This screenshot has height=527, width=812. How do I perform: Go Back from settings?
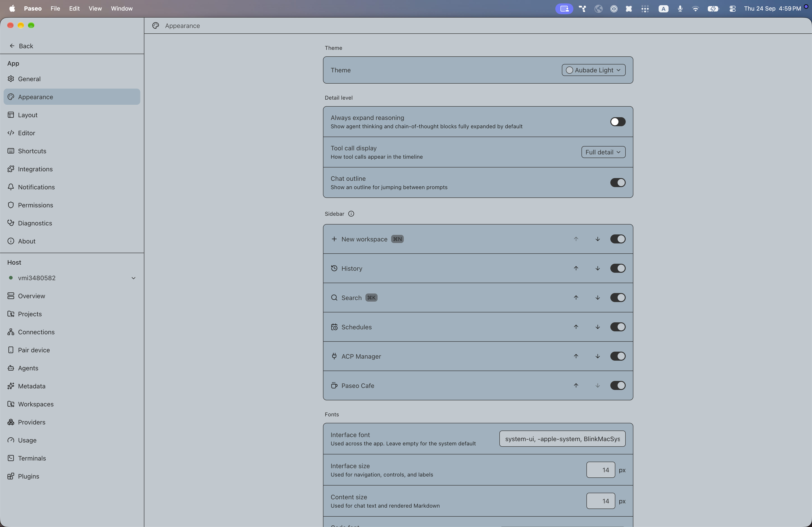[21, 46]
